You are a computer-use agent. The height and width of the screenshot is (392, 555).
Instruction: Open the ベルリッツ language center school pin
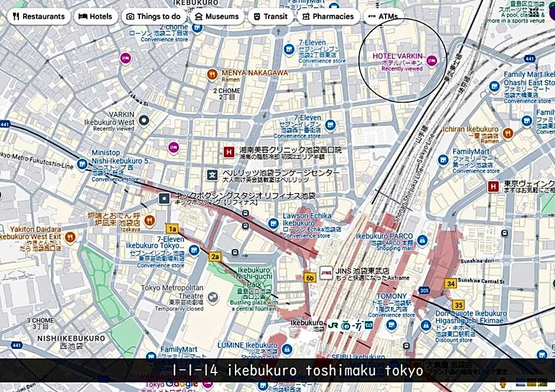pyautogui.click(x=212, y=175)
